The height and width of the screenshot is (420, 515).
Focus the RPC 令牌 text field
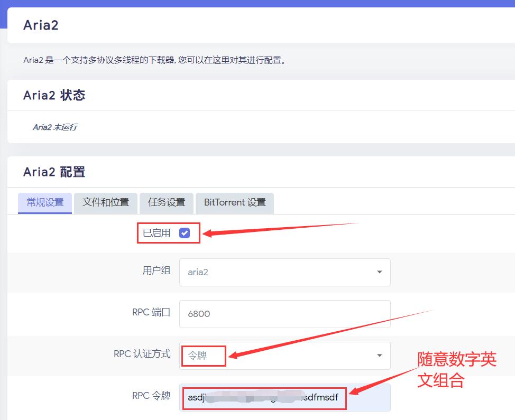(x=285, y=397)
